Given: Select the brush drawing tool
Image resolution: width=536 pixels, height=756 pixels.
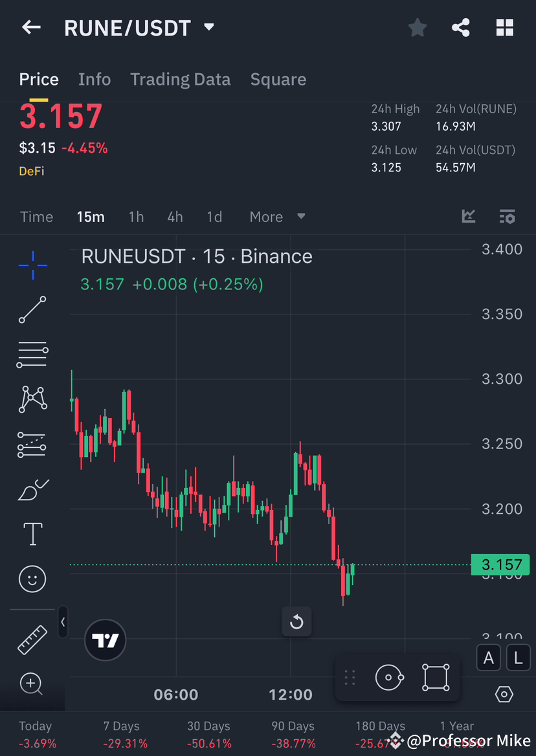Looking at the screenshot, I should coord(32,490).
